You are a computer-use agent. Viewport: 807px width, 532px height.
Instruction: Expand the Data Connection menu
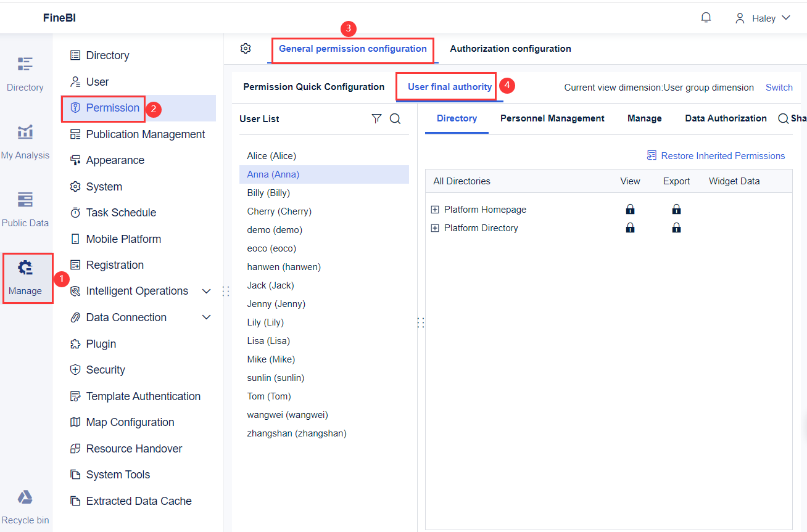(x=207, y=317)
